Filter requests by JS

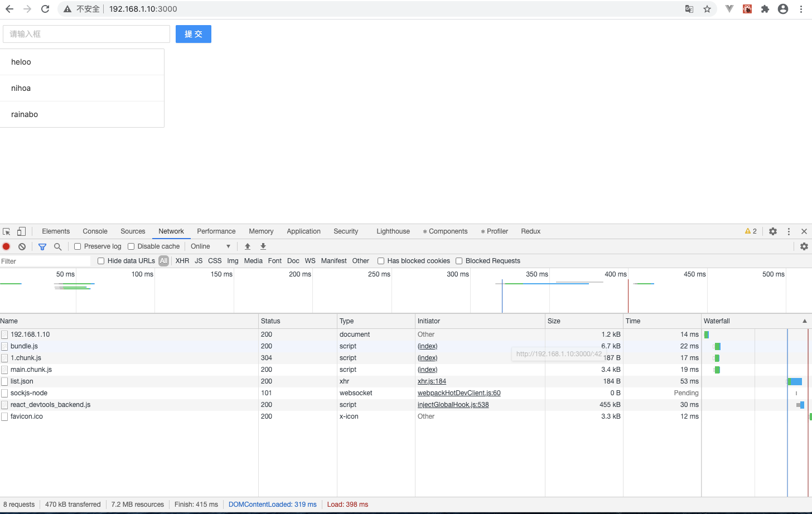199,261
